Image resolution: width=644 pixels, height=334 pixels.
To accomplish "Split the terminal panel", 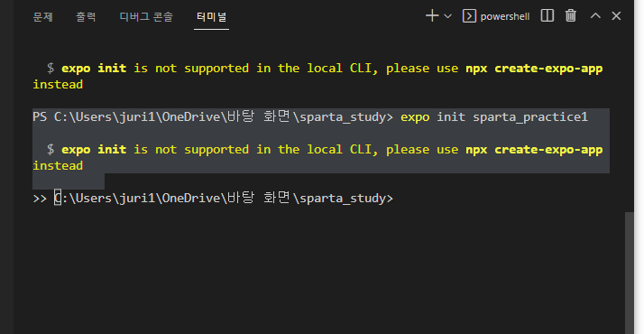I will click(547, 16).
